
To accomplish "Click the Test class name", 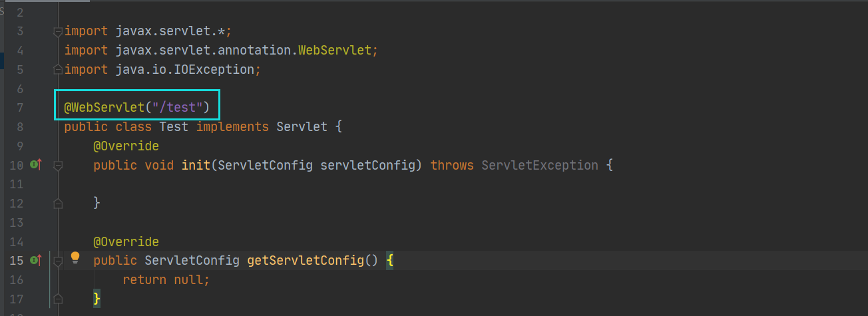I will pos(174,126).
